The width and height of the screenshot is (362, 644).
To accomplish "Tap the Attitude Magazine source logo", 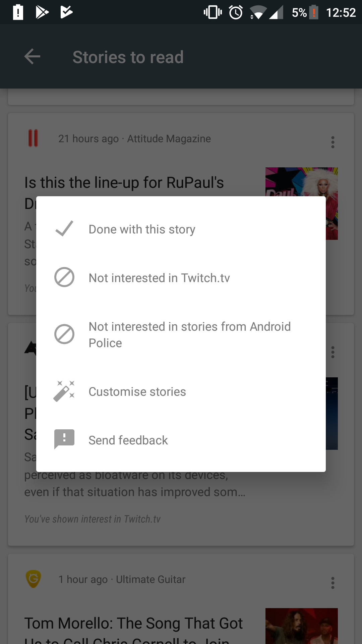I will 33,138.
